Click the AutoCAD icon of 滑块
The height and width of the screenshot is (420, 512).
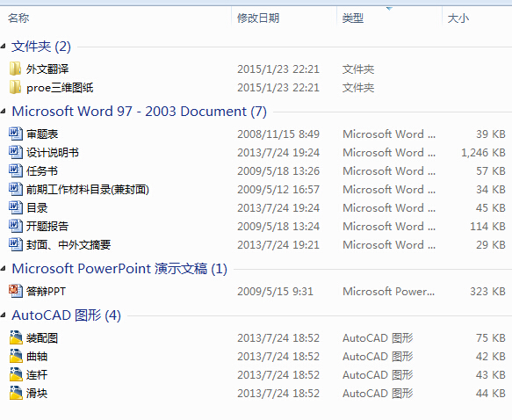(15, 394)
